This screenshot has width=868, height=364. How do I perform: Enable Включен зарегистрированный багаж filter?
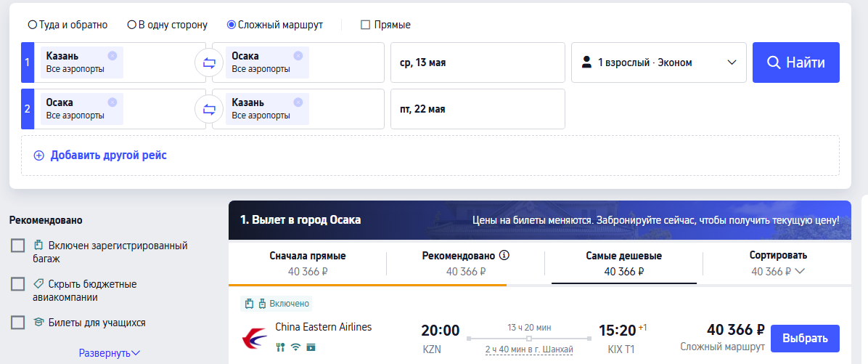[18, 246]
